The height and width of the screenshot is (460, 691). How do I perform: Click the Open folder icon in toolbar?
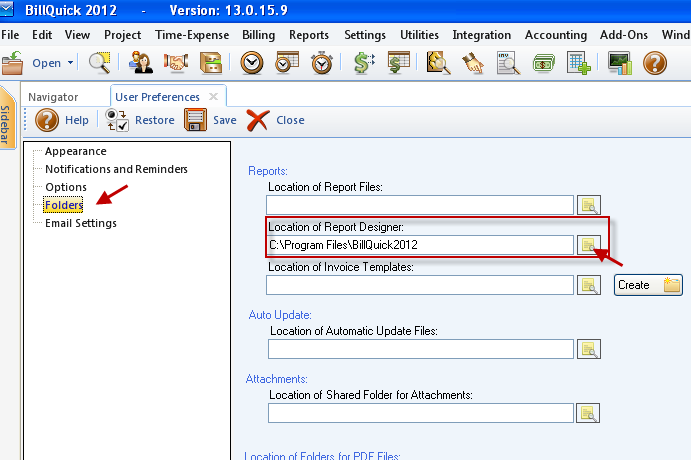(12, 63)
